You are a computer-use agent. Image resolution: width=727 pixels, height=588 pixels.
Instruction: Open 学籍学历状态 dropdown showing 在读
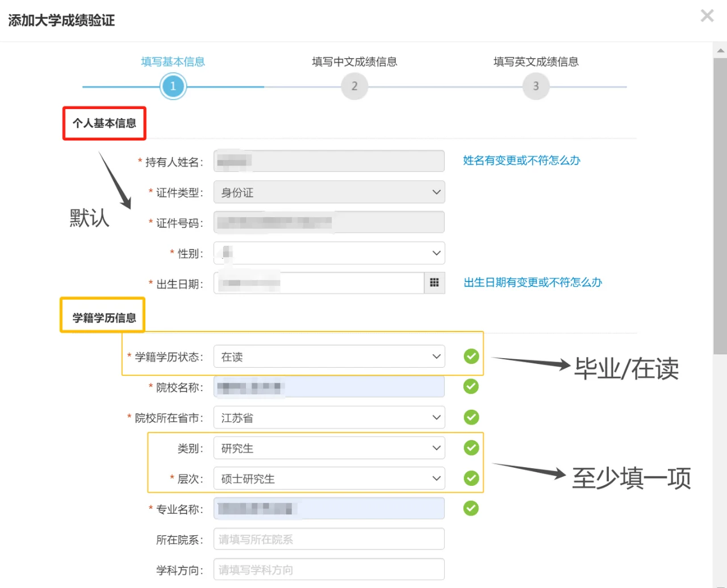[329, 356]
